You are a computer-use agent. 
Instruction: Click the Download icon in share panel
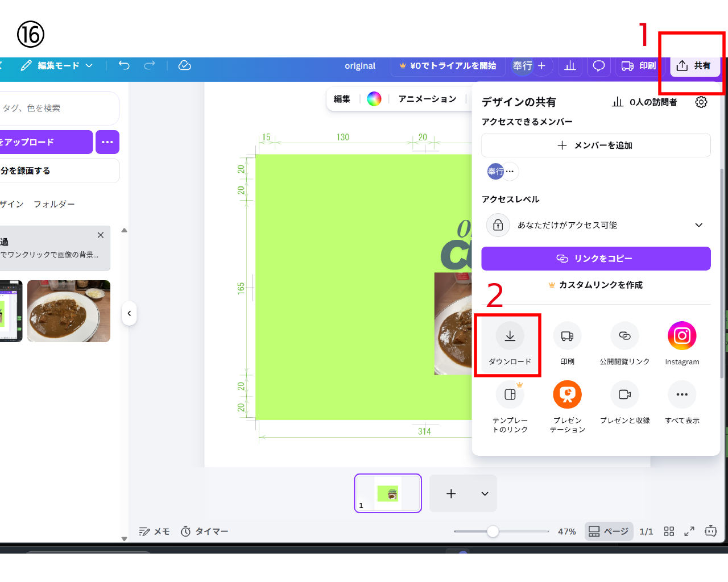pos(510,336)
